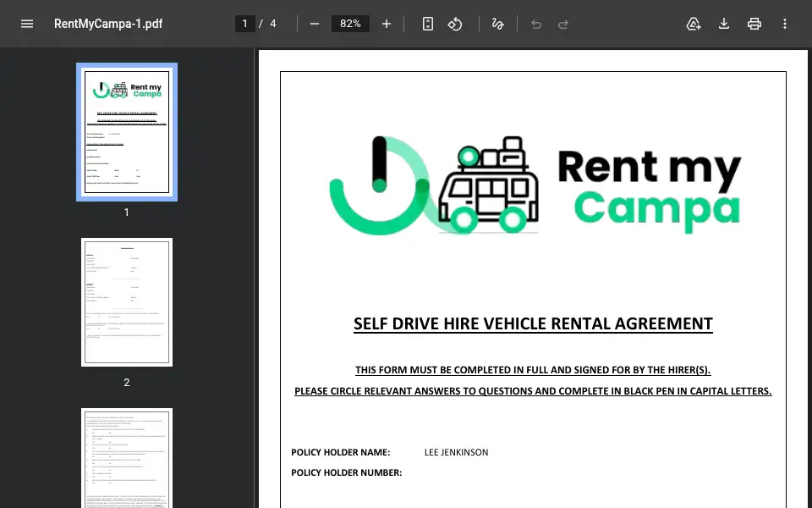Save the PDF to Google Drive
Viewport: 812px width, 508px height.
pos(694,24)
